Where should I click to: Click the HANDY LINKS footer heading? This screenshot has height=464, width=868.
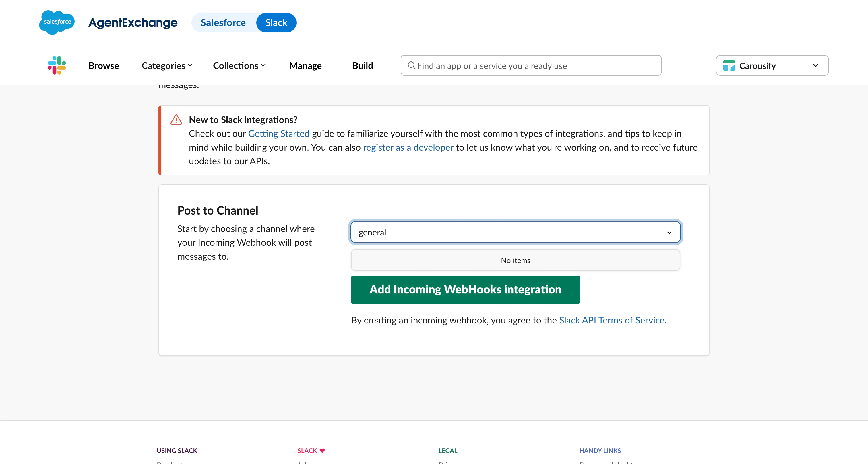(600, 451)
